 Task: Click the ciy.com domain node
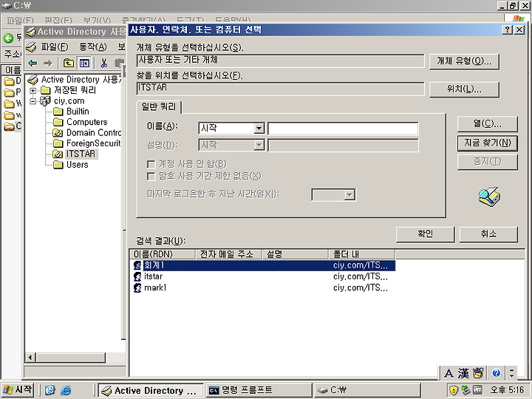[69, 100]
